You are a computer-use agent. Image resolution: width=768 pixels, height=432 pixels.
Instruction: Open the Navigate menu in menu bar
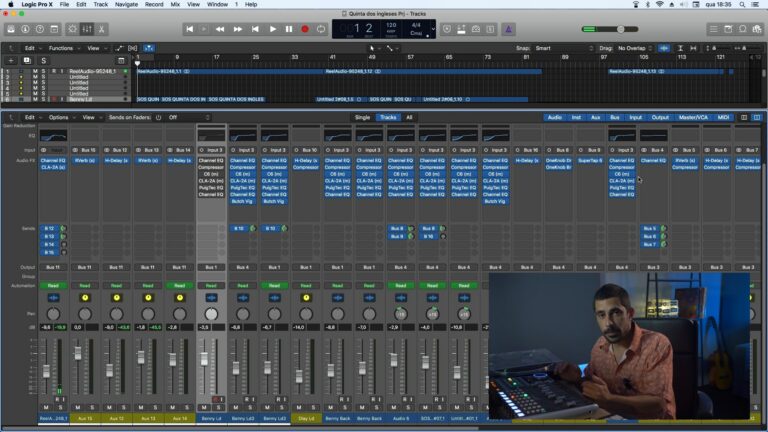[x=126, y=4]
